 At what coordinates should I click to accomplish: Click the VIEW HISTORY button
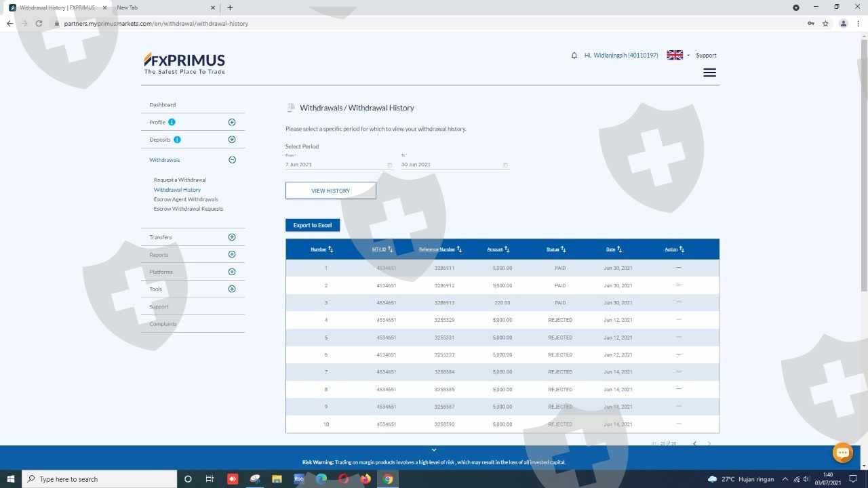(331, 191)
